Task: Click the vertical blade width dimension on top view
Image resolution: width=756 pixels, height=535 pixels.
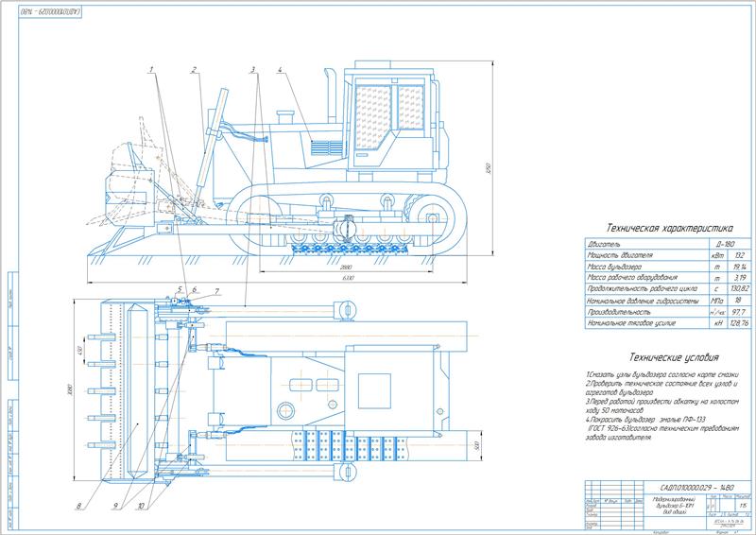Action: click(69, 389)
